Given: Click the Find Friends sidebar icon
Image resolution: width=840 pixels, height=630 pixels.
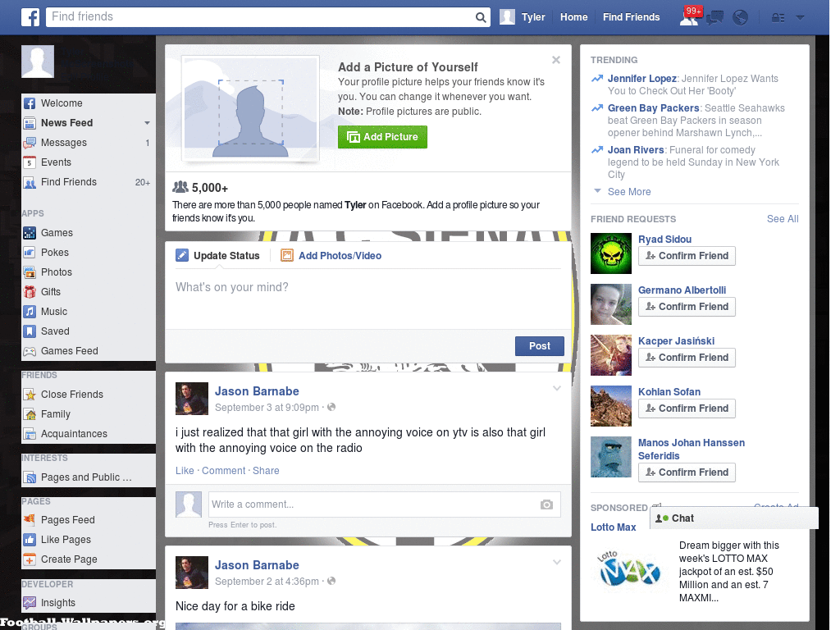Looking at the screenshot, I should pyautogui.click(x=30, y=183).
